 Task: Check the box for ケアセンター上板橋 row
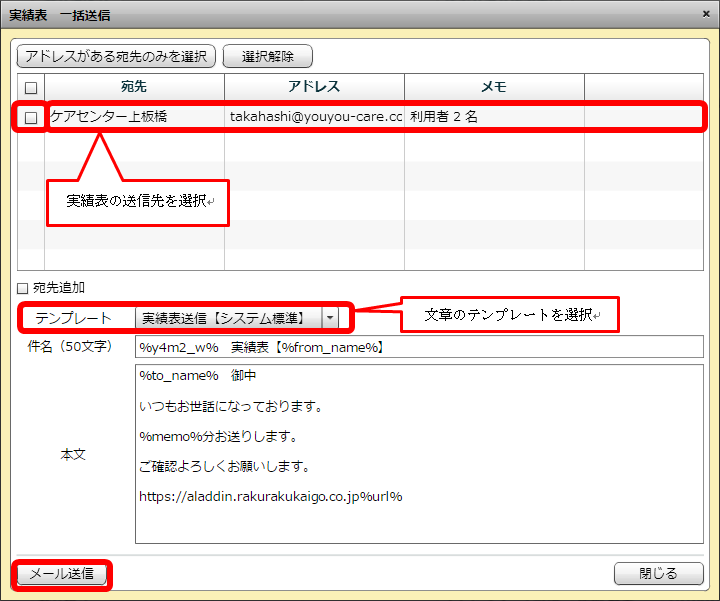(x=31, y=117)
